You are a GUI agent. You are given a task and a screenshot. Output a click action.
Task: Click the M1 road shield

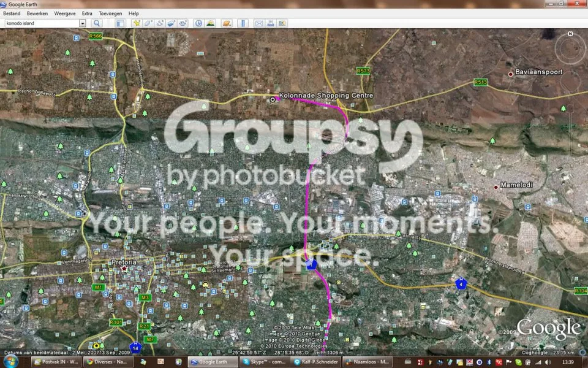98,287
